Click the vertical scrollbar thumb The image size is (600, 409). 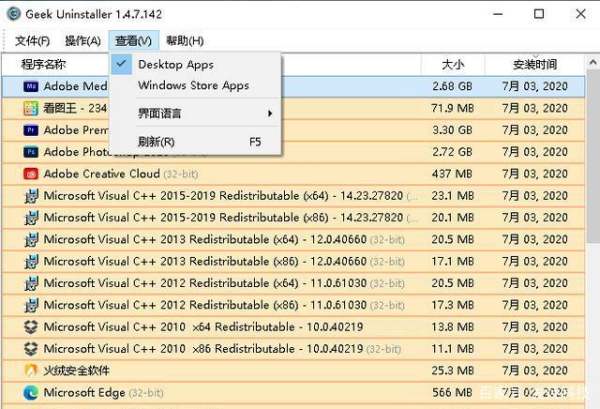[x=593, y=156]
